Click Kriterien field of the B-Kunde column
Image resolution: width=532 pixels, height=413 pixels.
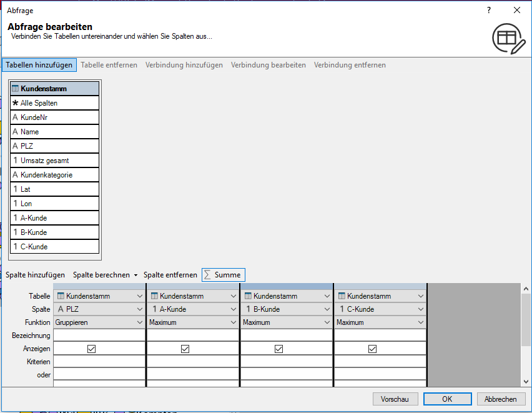287,362
